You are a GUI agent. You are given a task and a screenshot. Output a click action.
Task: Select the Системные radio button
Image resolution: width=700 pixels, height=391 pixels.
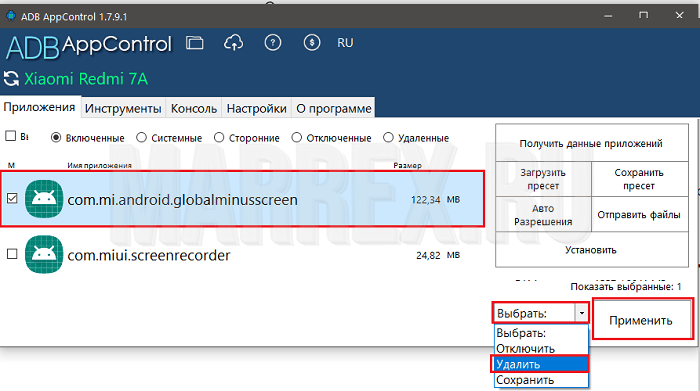tap(142, 138)
